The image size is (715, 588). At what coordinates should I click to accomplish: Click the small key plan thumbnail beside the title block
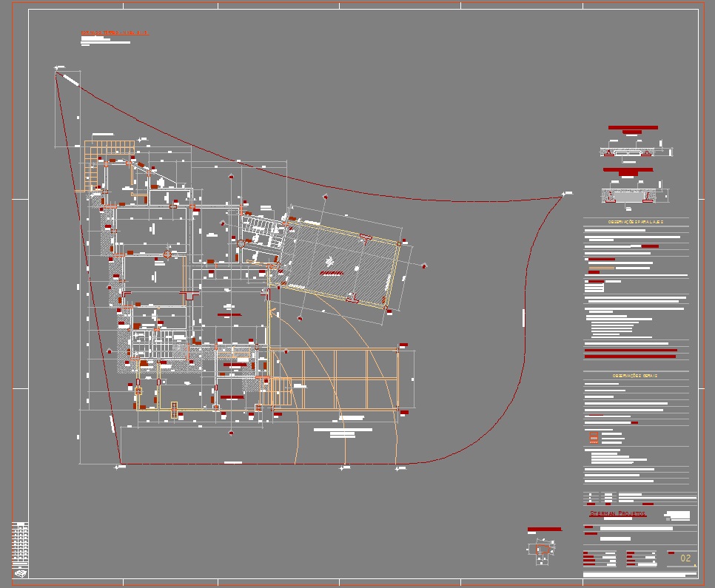(542, 552)
